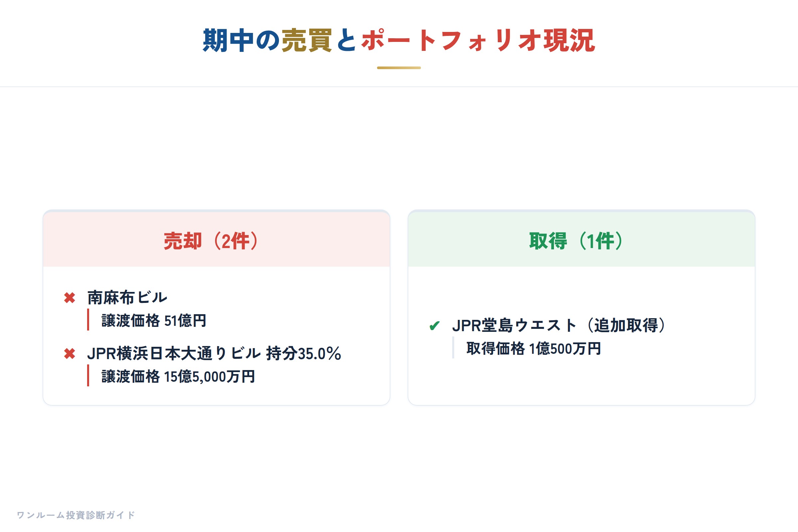Click 取得価格 1億500万円 detail text

click(534, 348)
